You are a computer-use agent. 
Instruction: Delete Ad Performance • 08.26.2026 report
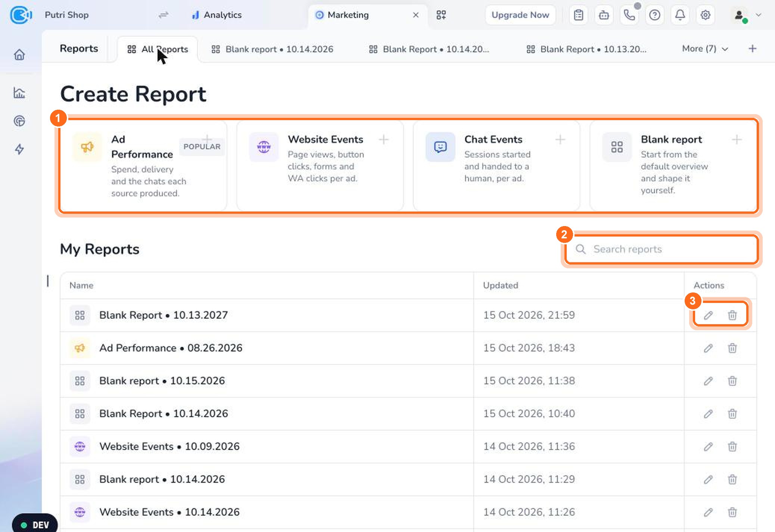[x=732, y=348]
